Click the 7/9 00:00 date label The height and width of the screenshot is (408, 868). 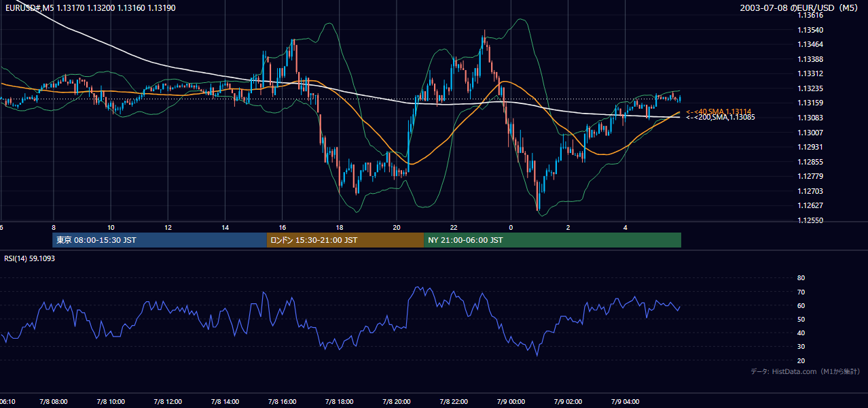(511, 402)
